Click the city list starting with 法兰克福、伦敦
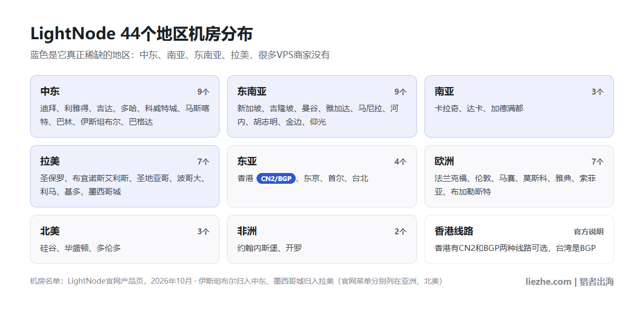Screen dimensions: 644x317 click(515, 185)
